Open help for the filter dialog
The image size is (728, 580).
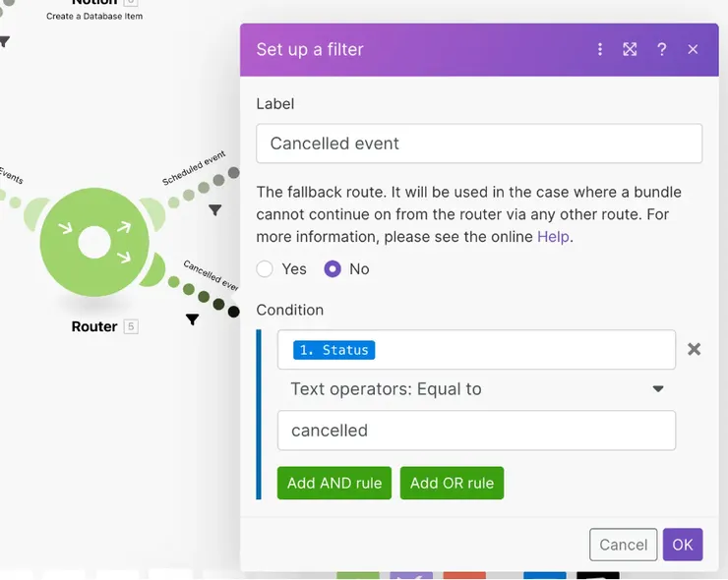662,49
